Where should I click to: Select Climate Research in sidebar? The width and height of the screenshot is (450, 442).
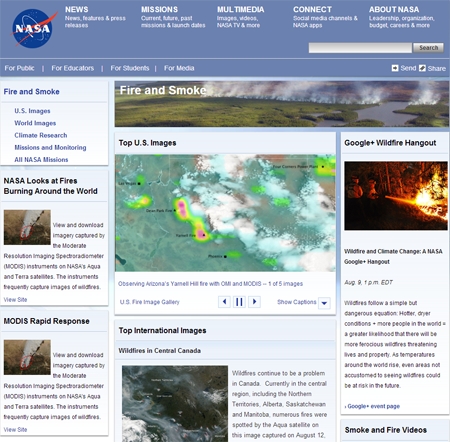(41, 135)
